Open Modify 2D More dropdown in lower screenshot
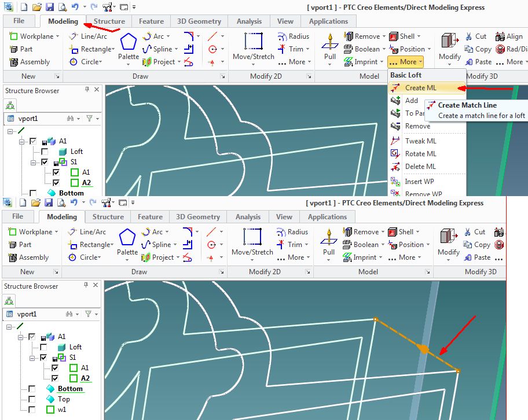Image resolution: width=528 pixels, height=420 pixels. click(293, 257)
